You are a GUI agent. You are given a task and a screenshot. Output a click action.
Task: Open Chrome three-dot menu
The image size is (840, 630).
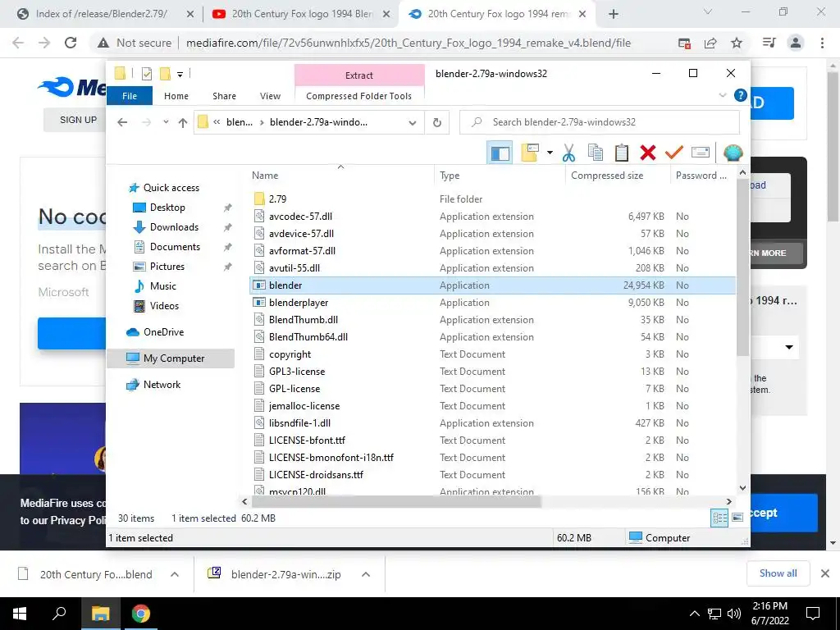coord(822,43)
